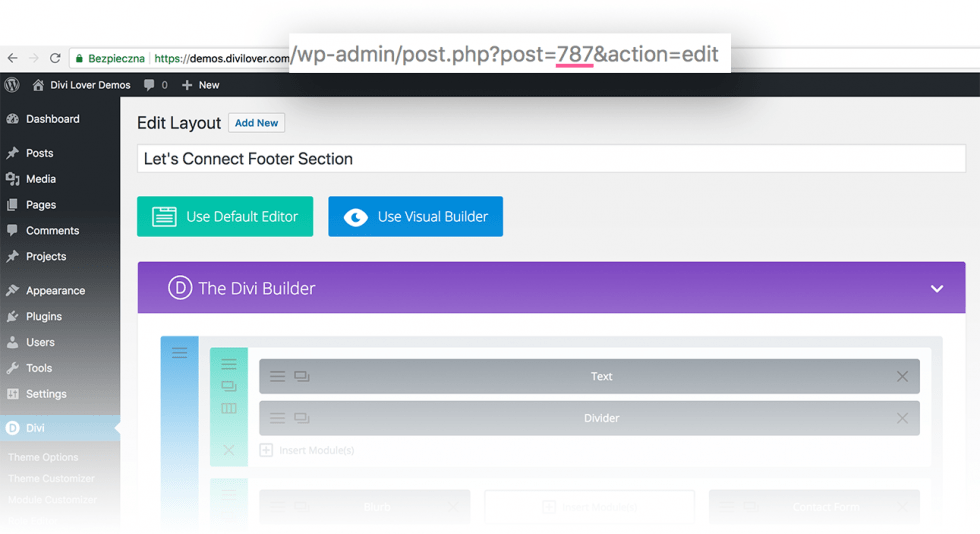Delete the Text module with X icon

902,377
